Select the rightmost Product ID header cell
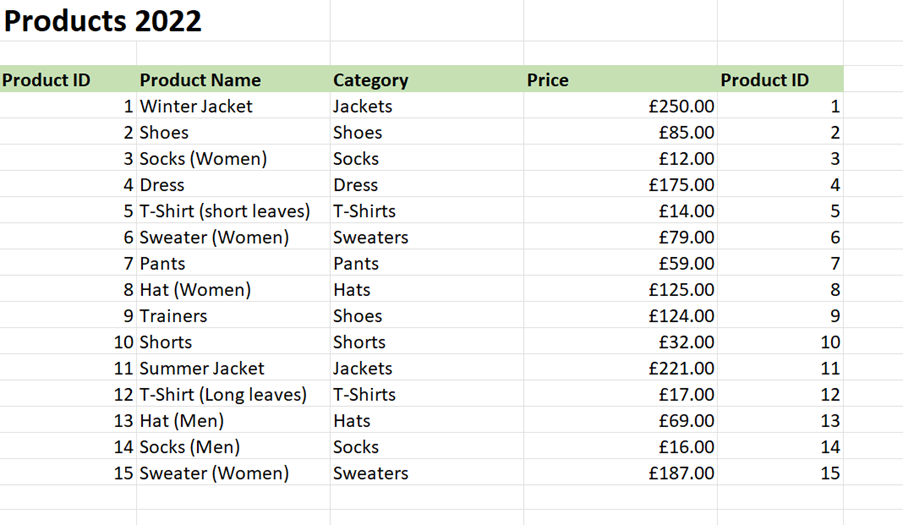 pyautogui.click(x=780, y=79)
